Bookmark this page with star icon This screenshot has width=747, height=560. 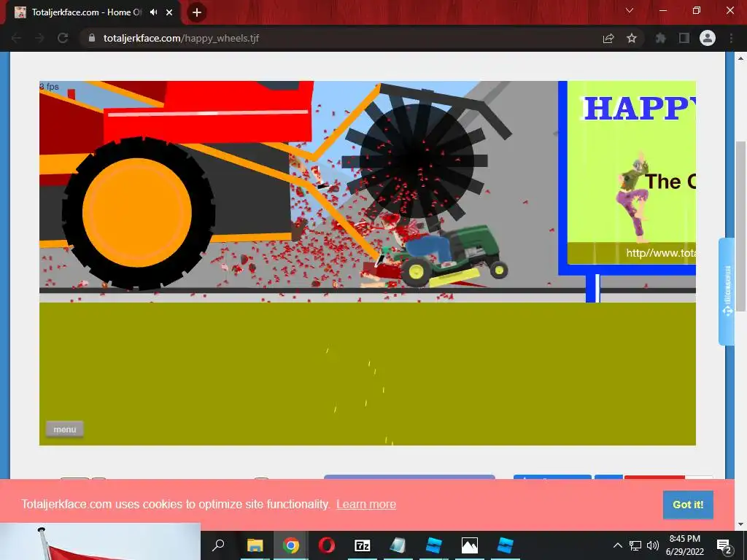coord(632,38)
